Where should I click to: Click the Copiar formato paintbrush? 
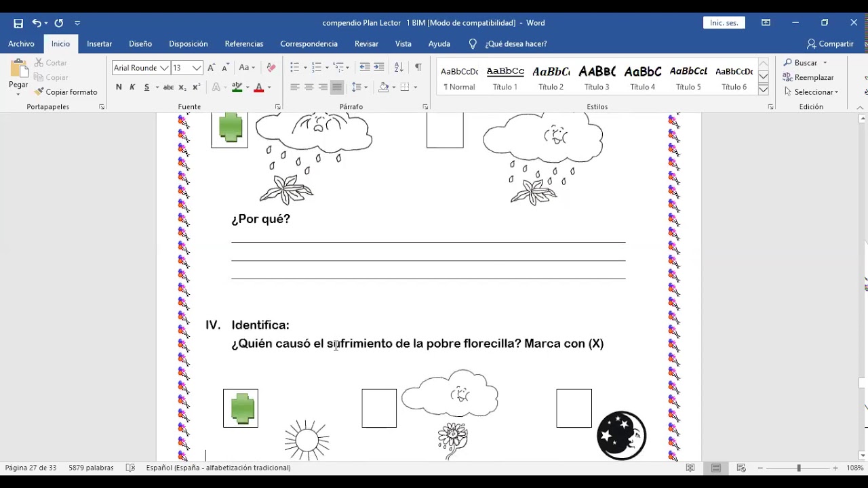pyautogui.click(x=66, y=91)
